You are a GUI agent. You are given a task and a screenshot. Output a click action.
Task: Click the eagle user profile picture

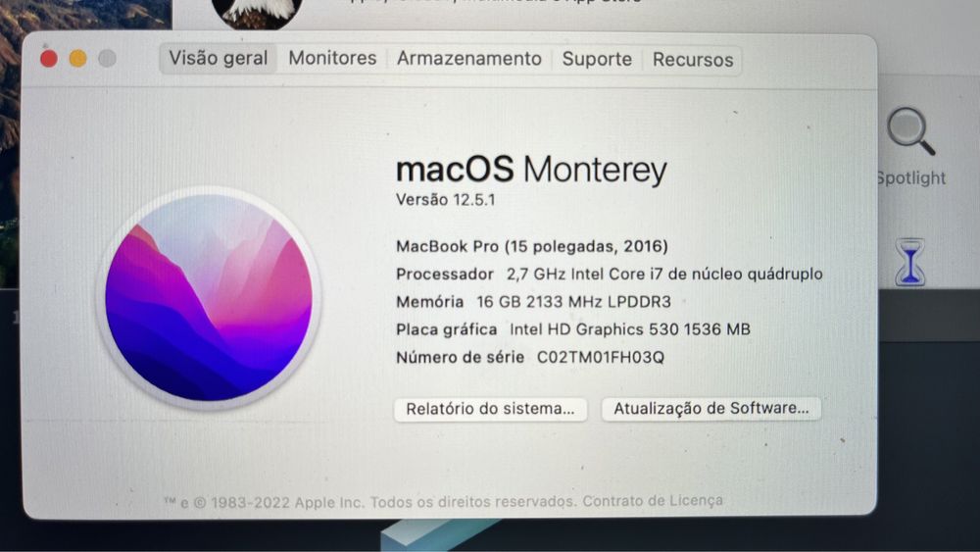coord(258,13)
